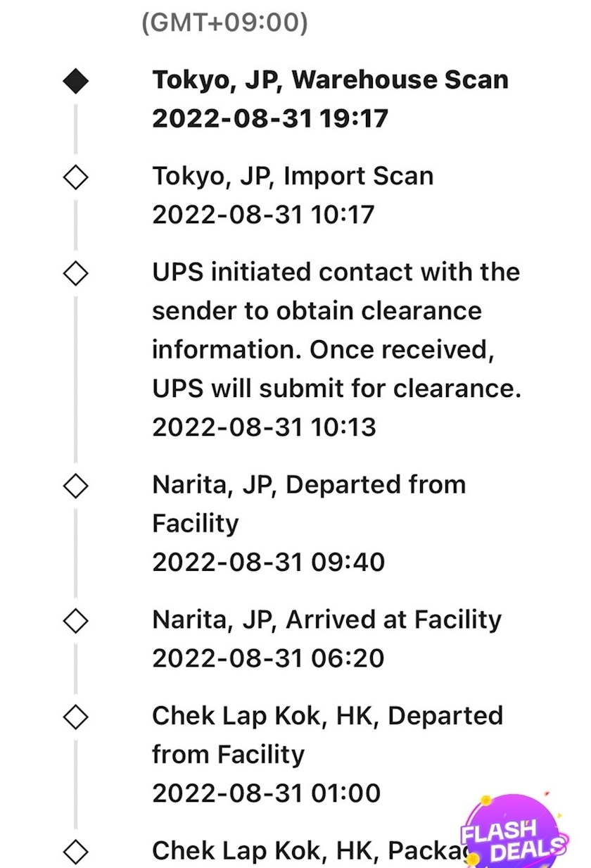The width and height of the screenshot is (591, 868).
Task: Click the Narita Arrived at Facility marker
Action: coord(75,620)
